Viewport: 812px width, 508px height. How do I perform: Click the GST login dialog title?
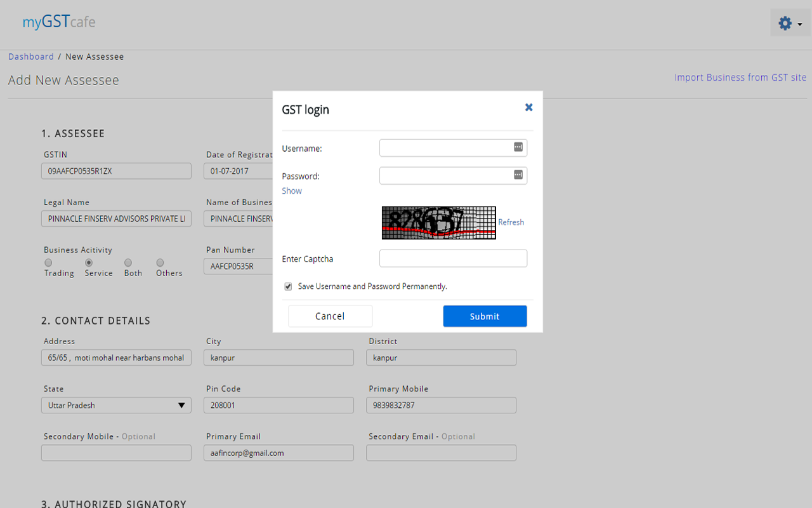[305, 109]
